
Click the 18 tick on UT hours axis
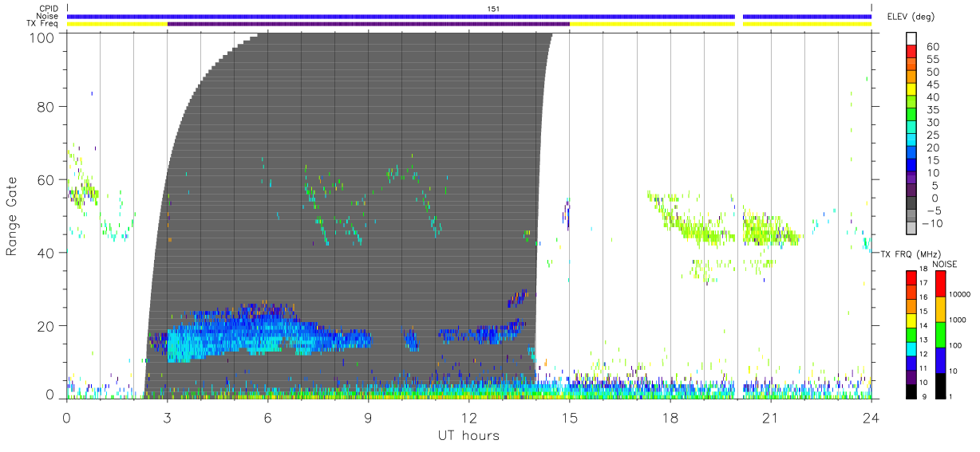point(670,416)
